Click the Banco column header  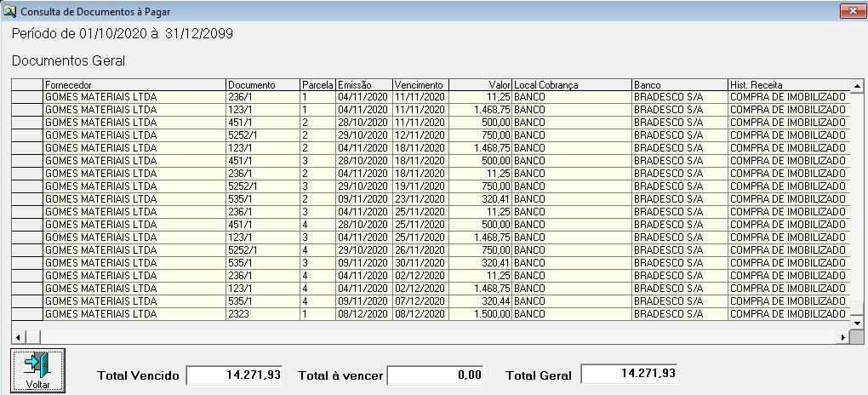point(678,85)
